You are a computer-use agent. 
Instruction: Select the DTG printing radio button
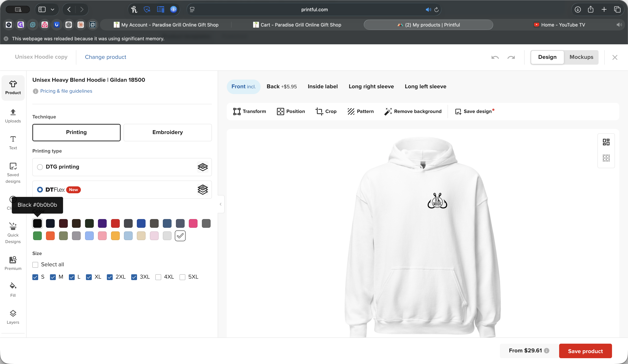pyautogui.click(x=40, y=167)
